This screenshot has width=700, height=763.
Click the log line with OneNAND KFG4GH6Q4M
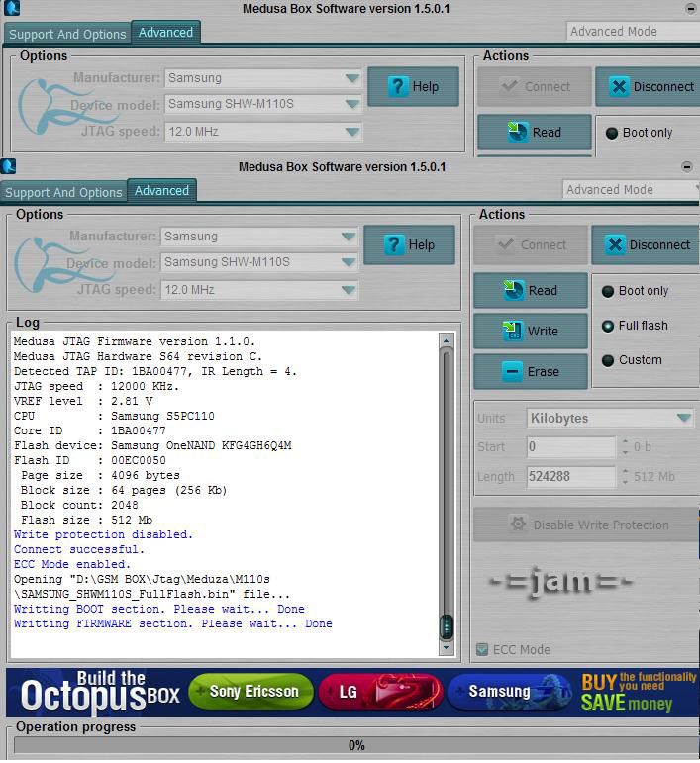[152, 445]
